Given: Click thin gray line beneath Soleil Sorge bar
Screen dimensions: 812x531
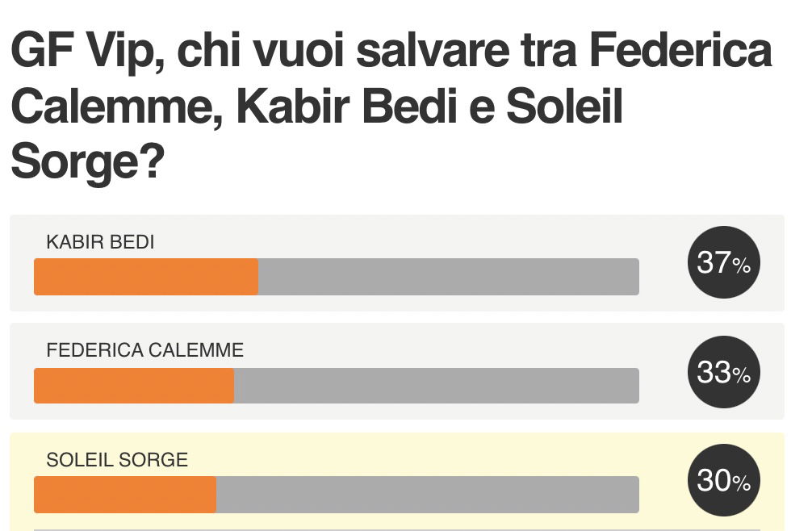Looking at the screenshot, I should [396, 529].
